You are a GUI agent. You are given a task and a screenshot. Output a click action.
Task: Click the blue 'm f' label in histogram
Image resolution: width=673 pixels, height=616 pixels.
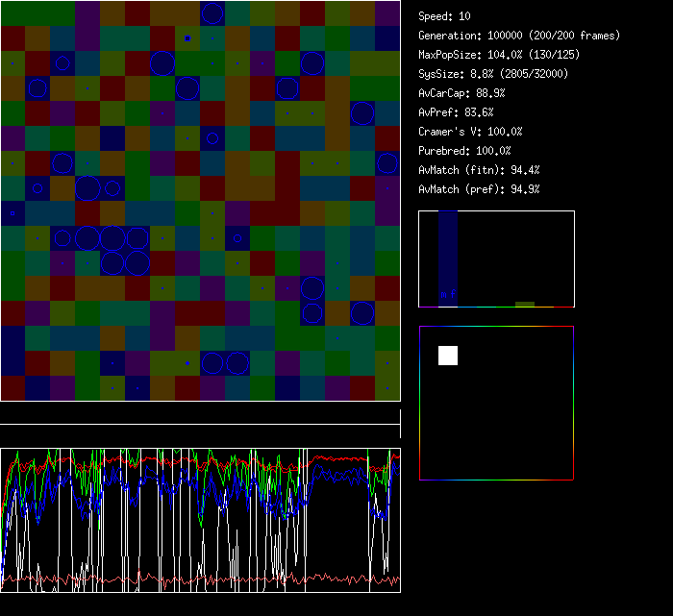447,293
